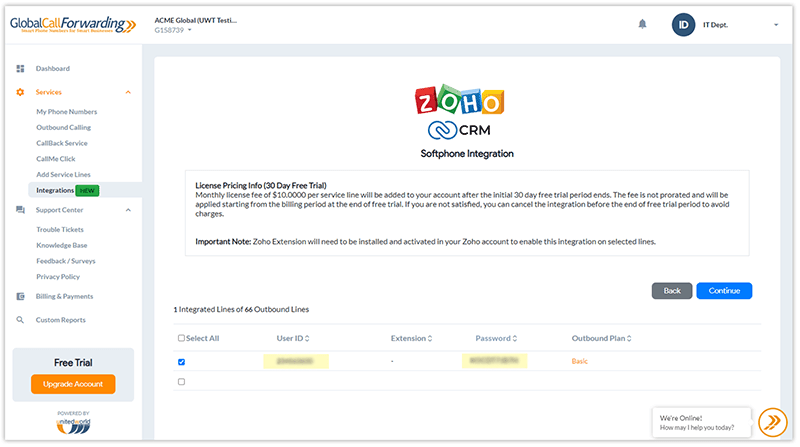Open CallMe Click
Image resolution: width=800 pixels, height=447 pixels.
[x=56, y=159]
